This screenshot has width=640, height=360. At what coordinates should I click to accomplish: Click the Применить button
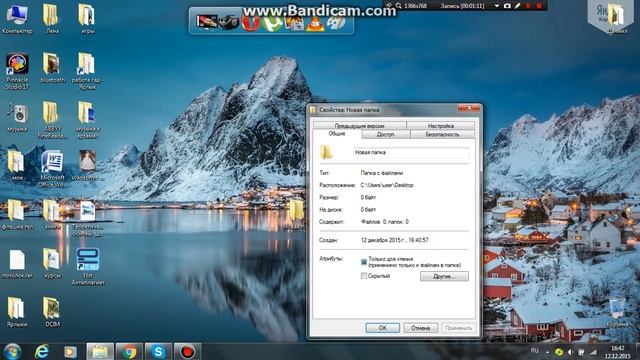point(458,328)
